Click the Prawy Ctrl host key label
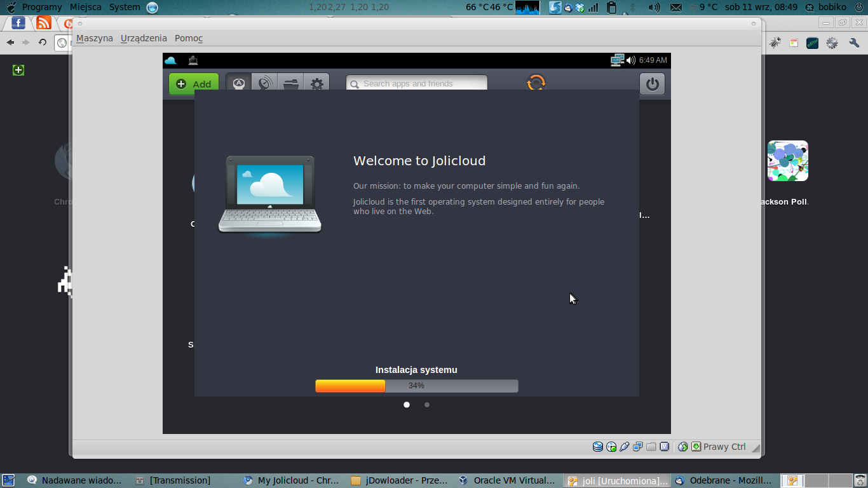Viewport: 868px width, 488px height. point(724,447)
